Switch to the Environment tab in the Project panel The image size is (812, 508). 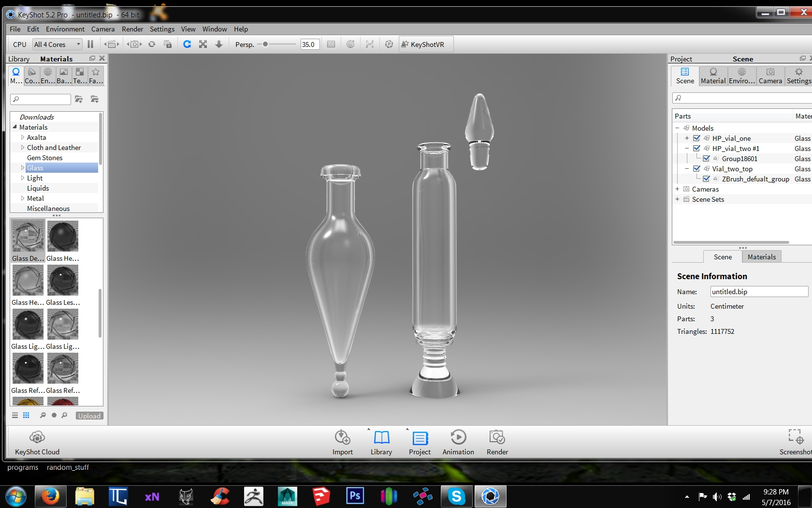[742, 76]
